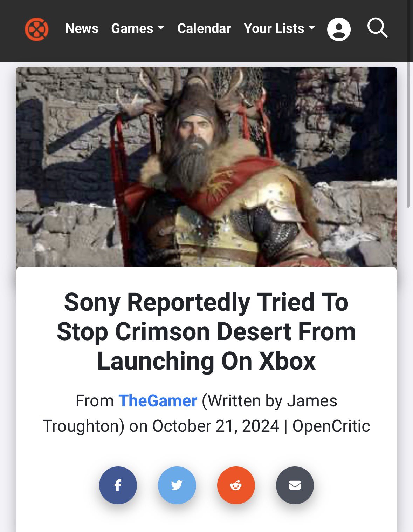Click the Crimson Desert hero image

click(206, 167)
